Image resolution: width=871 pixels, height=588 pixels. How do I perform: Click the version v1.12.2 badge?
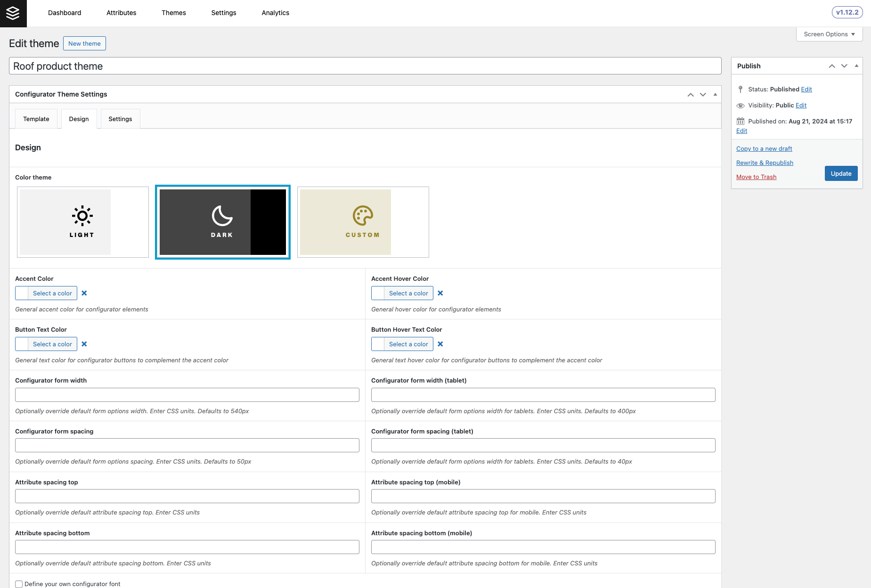[847, 12]
